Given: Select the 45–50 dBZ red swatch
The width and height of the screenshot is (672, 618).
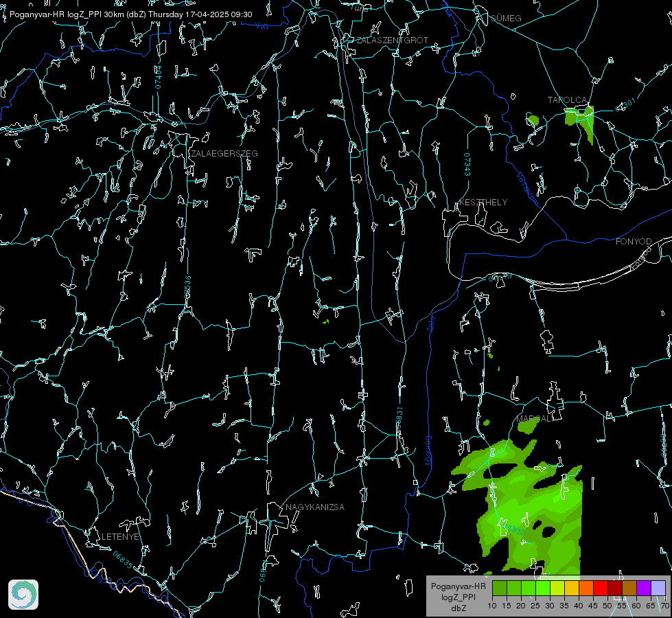Looking at the screenshot, I should click(x=601, y=588).
